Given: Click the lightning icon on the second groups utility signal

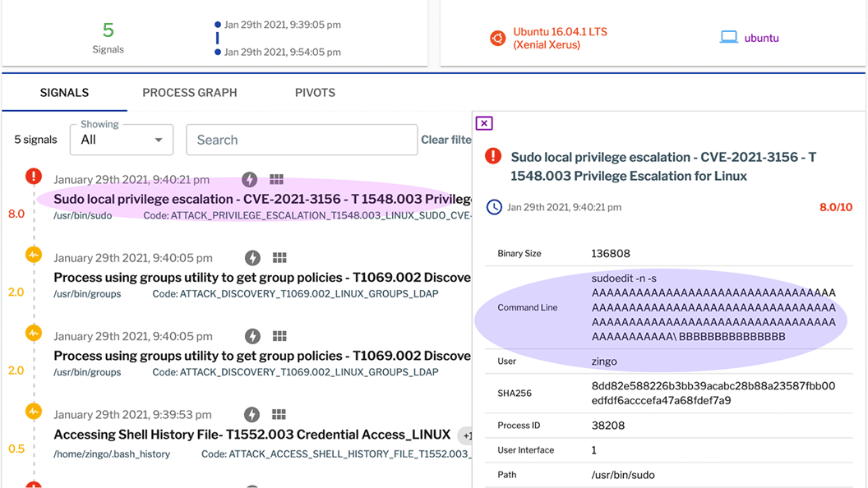Looking at the screenshot, I should pyautogui.click(x=252, y=334).
